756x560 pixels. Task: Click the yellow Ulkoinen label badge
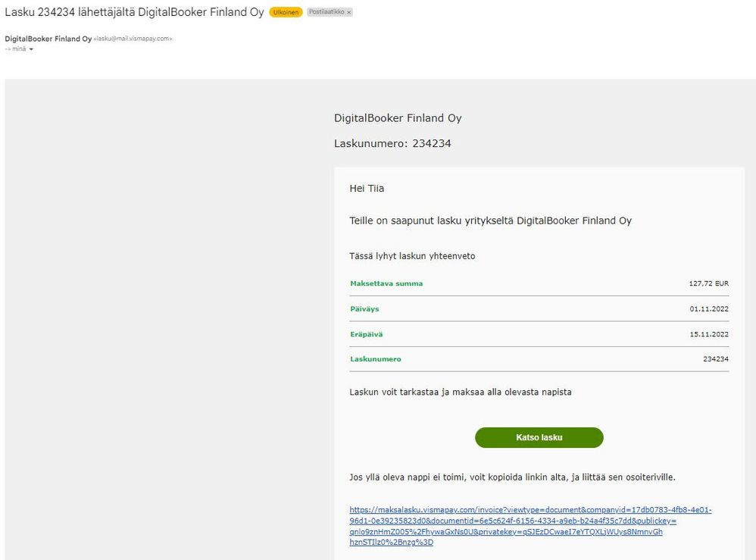tap(286, 13)
